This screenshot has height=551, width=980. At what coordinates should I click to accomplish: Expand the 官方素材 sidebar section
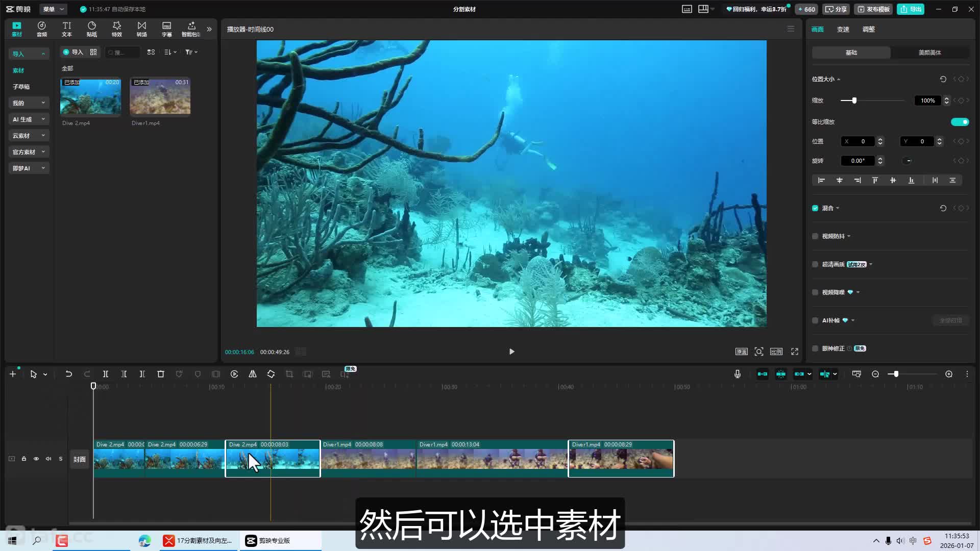coord(29,152)
